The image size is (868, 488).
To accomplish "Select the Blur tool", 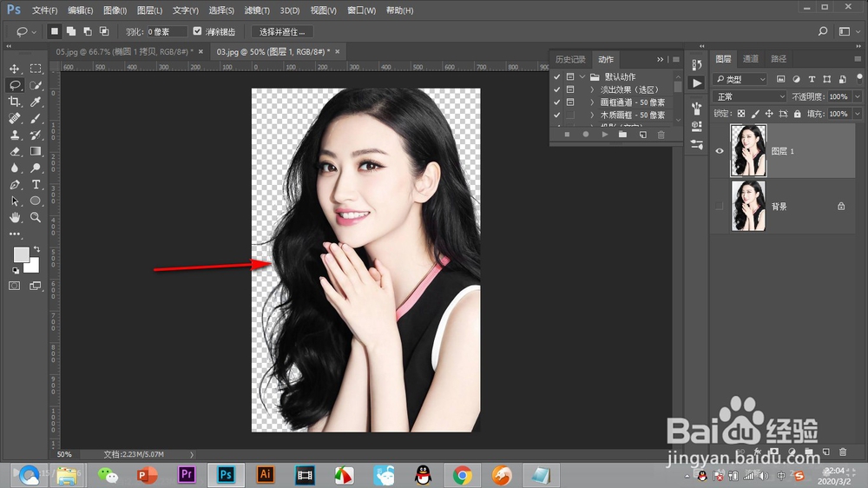I will (15, 168).
